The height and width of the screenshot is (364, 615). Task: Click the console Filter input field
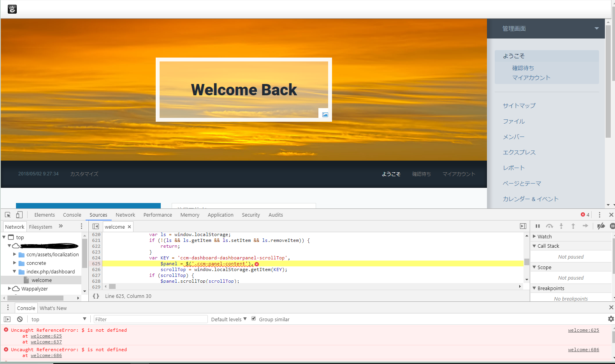coord(151,319)
